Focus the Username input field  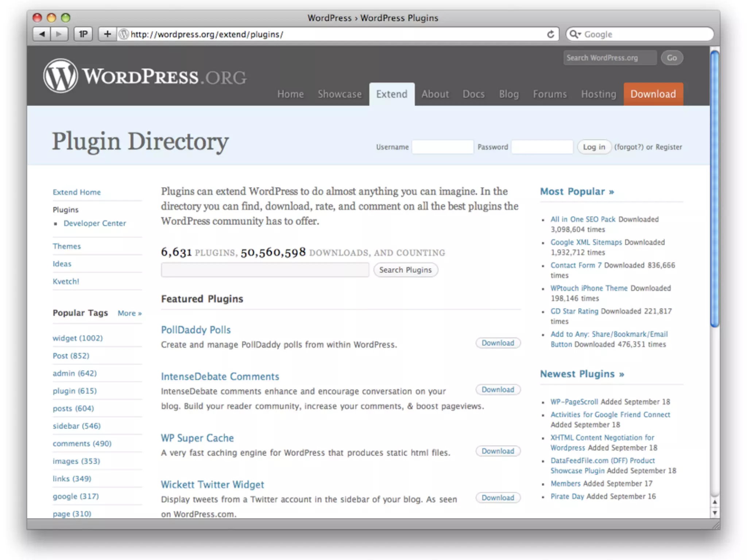[x=442, y=147]
